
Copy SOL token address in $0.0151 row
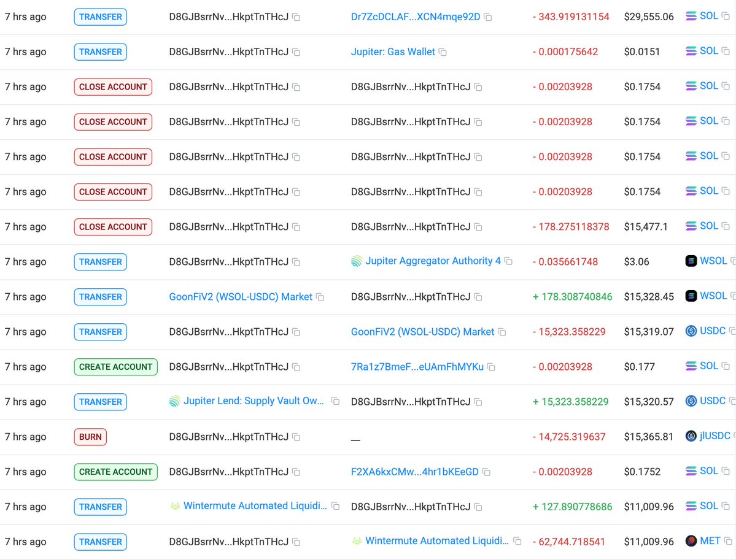tap(726, 51)
